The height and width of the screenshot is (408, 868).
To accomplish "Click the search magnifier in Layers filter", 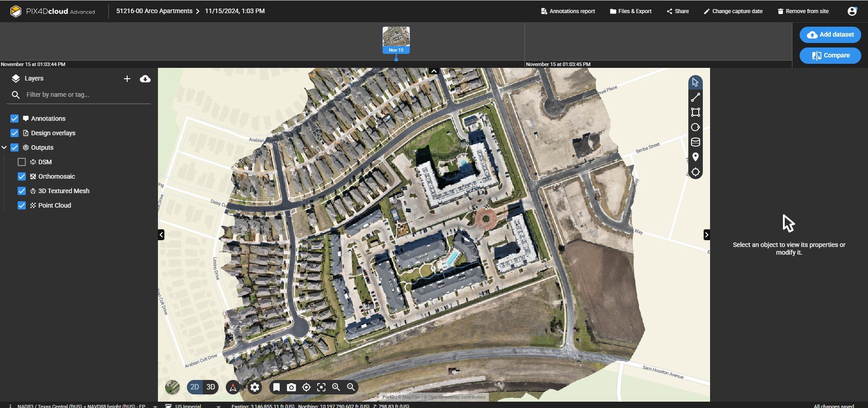I will (15, 95).
